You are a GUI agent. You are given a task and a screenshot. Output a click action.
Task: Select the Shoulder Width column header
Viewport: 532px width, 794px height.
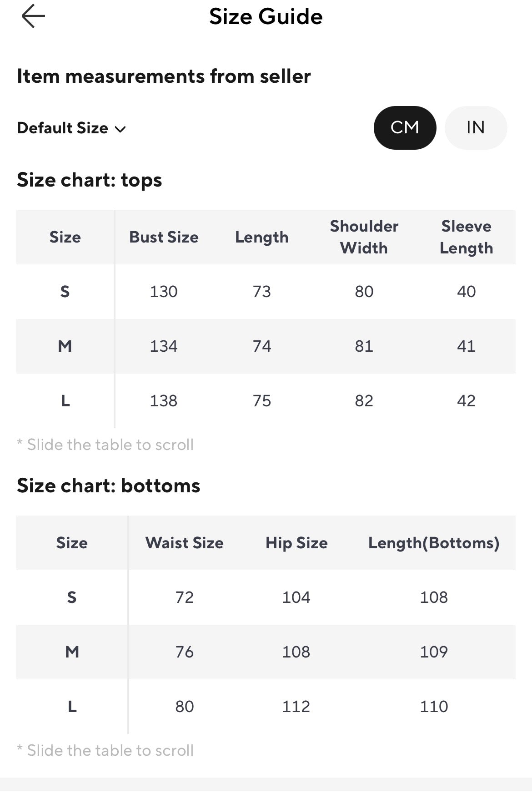(x=364, y=237)
